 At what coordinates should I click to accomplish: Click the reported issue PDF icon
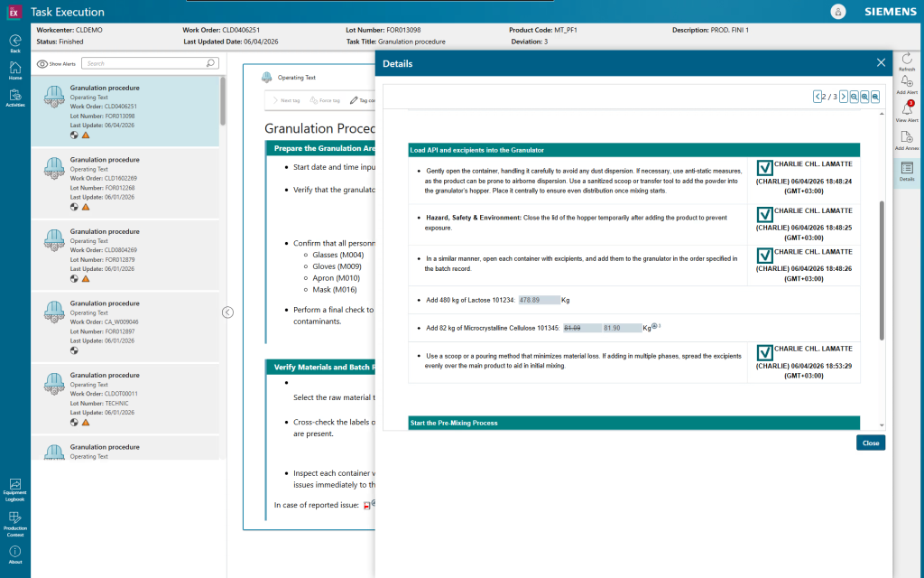[x=366, y=506]
